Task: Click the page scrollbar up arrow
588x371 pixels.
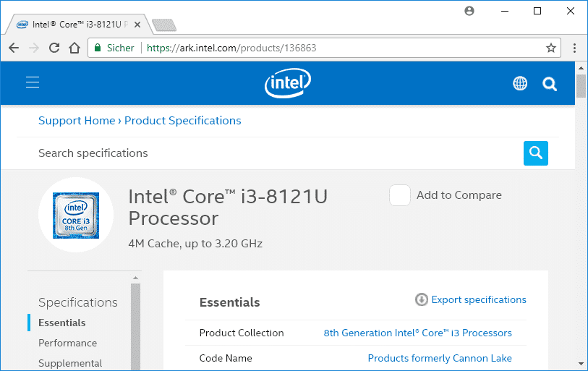Action: pos(581,68)
